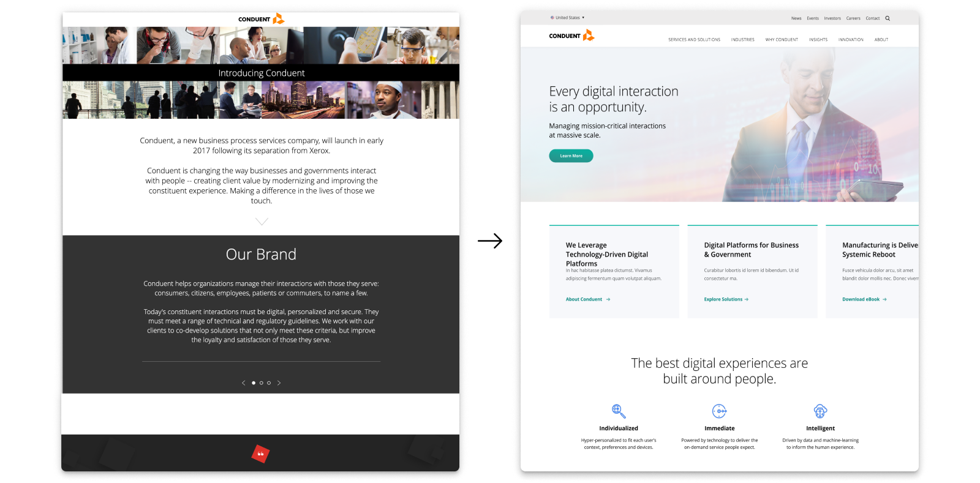Click the down chevron below the intro text
This screenshot has width=980, height=483.
[262, 222]
